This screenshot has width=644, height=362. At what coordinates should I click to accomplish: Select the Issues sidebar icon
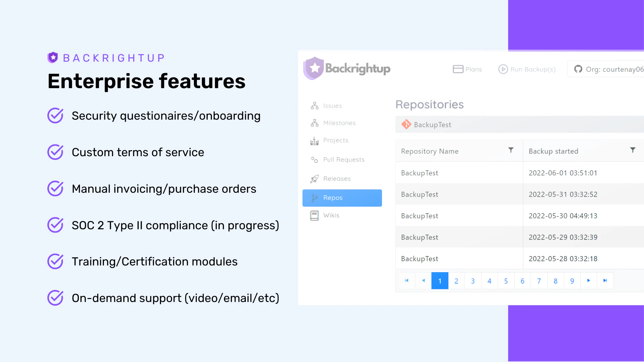click(x=315, y=106)
